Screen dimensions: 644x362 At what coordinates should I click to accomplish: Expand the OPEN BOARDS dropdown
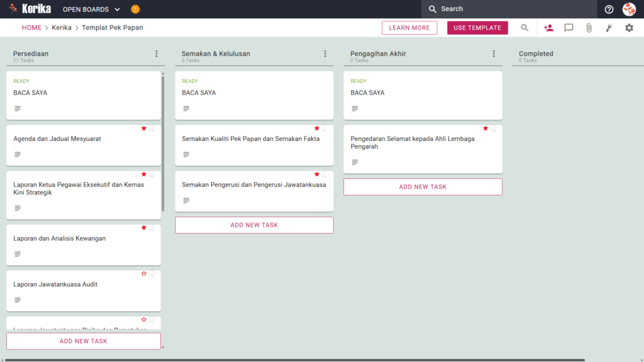coord(91,9)
